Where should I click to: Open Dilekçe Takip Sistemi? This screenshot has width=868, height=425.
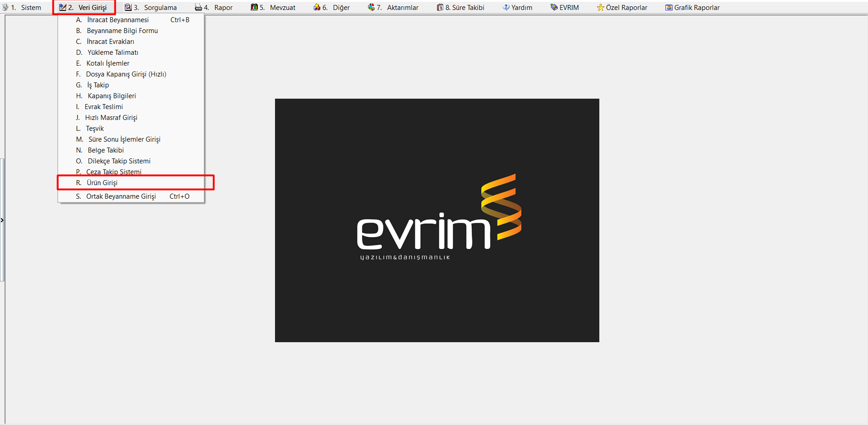coord(131,161)
